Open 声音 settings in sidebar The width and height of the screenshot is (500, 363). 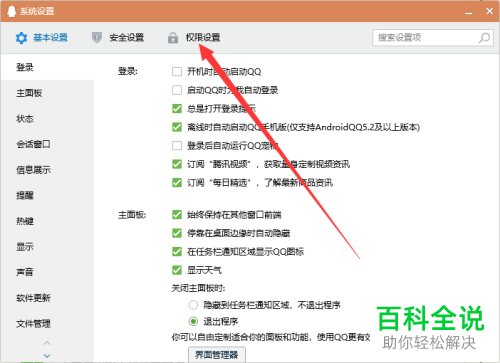click(x=47, y=272)
